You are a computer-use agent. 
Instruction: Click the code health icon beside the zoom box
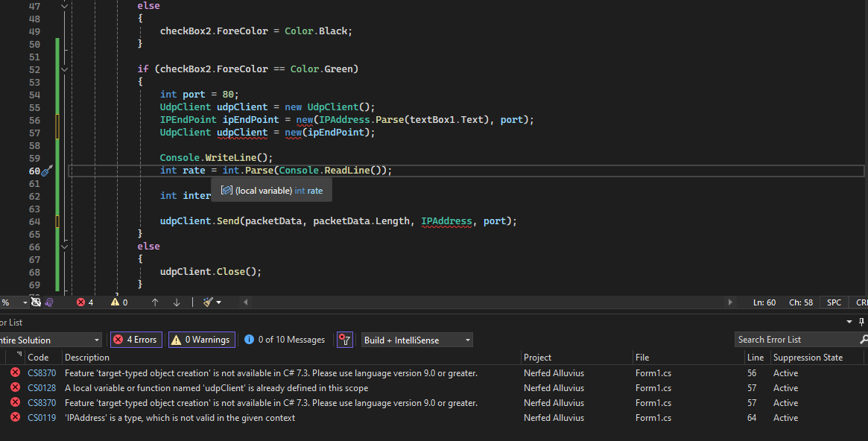pos(36,302)
